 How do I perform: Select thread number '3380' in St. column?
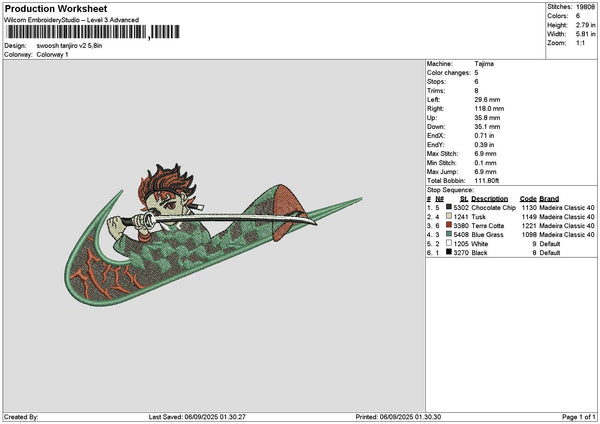[x=461, y=226]
